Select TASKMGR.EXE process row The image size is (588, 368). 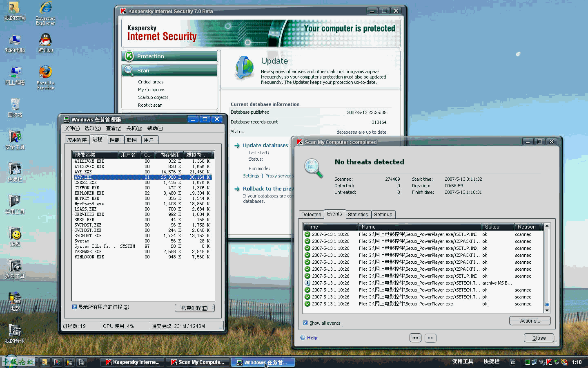[x=142, y=251]
